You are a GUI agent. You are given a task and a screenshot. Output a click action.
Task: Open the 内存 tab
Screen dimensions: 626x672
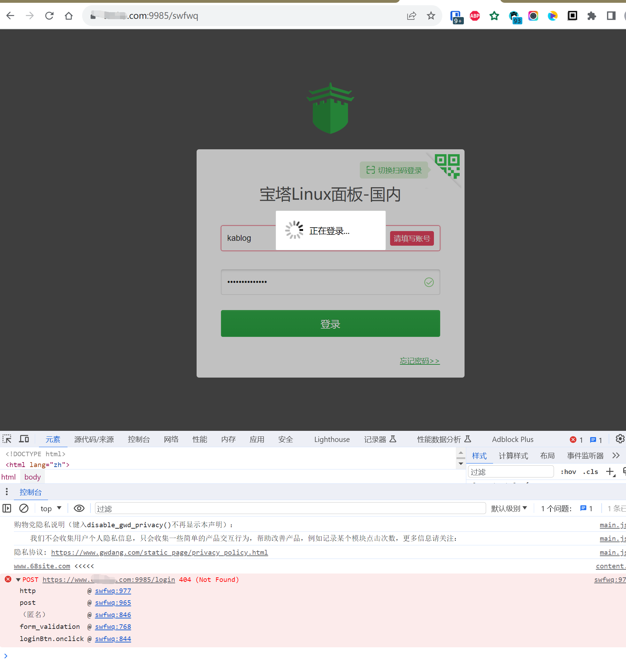(x=228, y=440)
